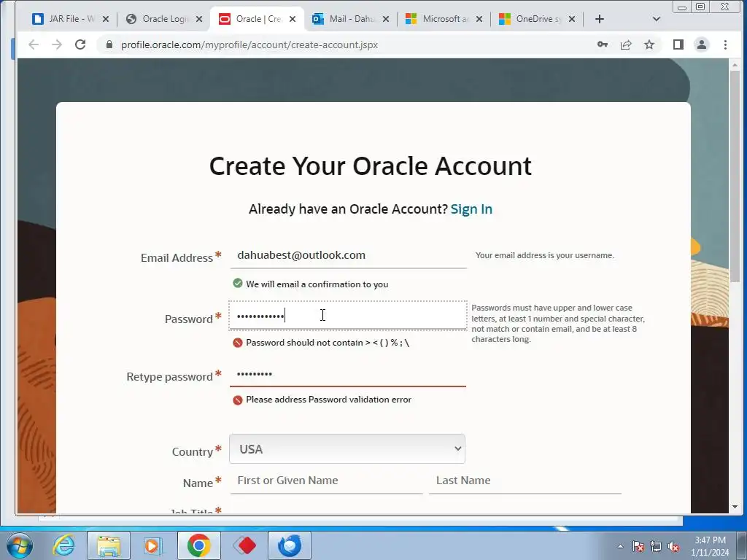Click the muted volume tray icon
Image resolution: width=747 pixels, height=560 pixels.
673,546
